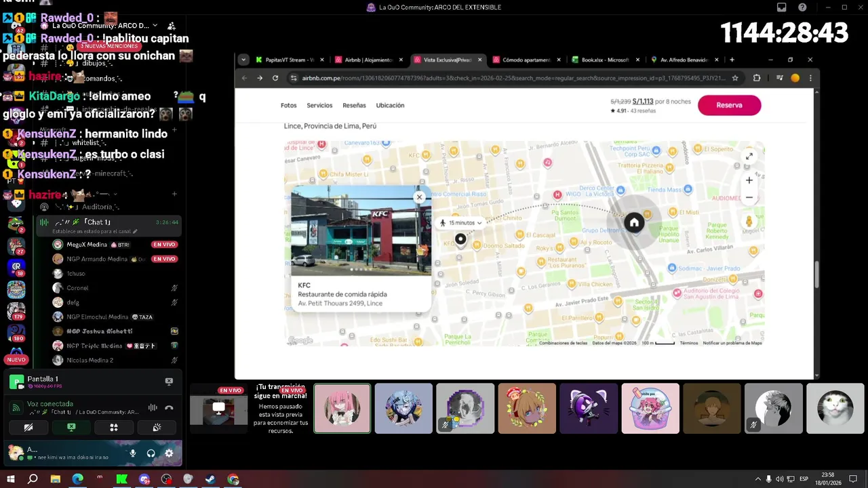Open the Fotos section link
The width and height of the screenshot is (868, 488).
pos(288,105)
